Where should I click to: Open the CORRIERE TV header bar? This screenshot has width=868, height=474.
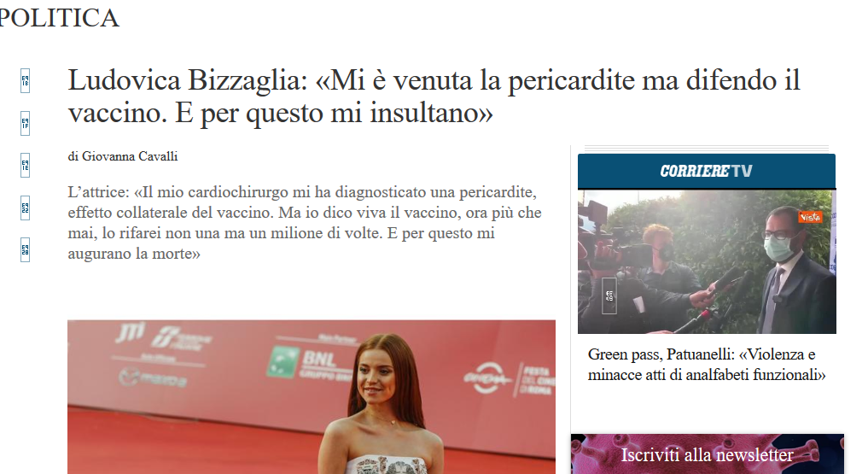tap(707, 171)
